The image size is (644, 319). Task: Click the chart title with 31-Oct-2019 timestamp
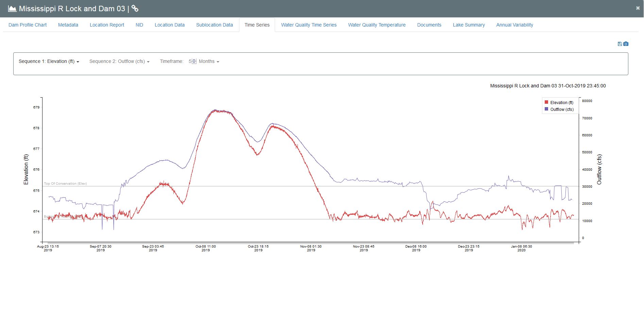548,86
